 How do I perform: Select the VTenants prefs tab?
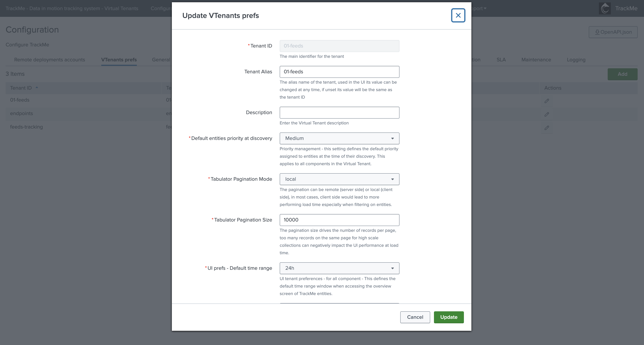(119, 60)
